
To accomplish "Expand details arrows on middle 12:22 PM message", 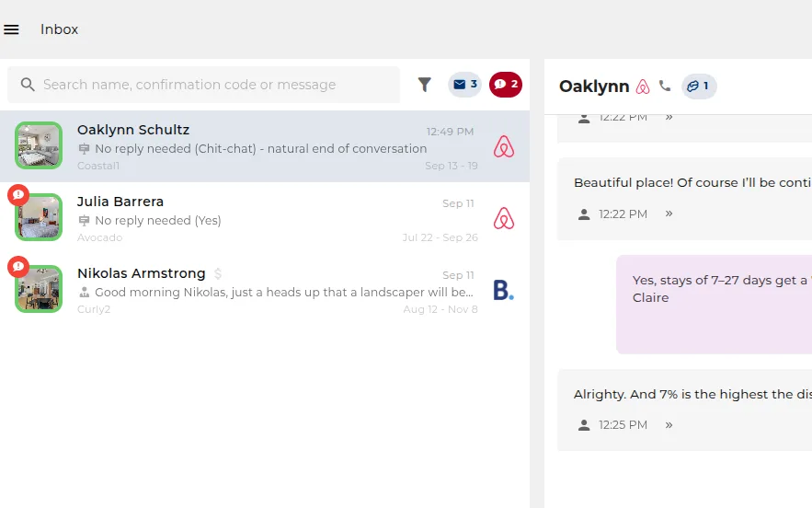I will click(669, 214).
